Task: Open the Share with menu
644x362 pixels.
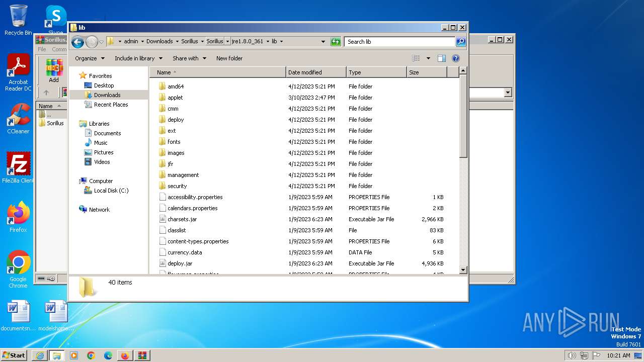Action: 189,58
